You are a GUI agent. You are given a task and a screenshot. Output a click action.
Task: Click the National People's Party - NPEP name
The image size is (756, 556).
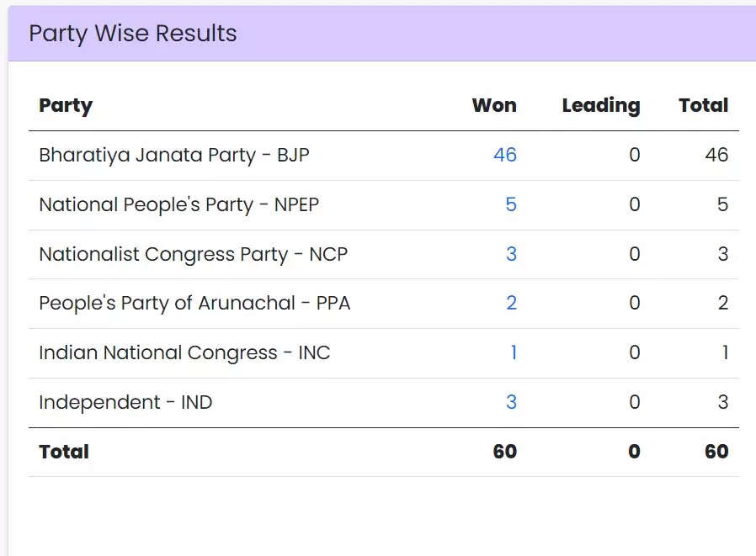pyautogui.click(x=179, y=205)
